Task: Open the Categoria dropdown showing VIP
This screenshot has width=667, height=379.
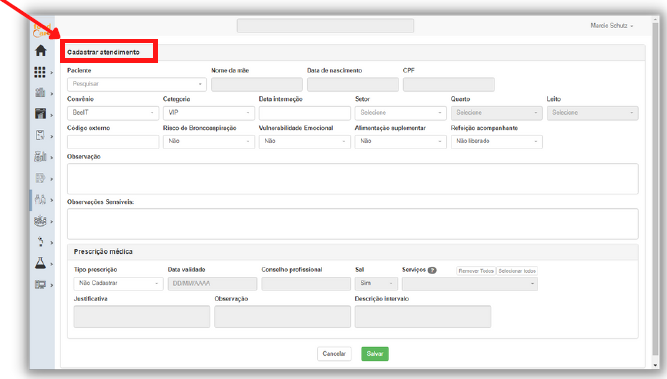Action: tap(208, 113)
